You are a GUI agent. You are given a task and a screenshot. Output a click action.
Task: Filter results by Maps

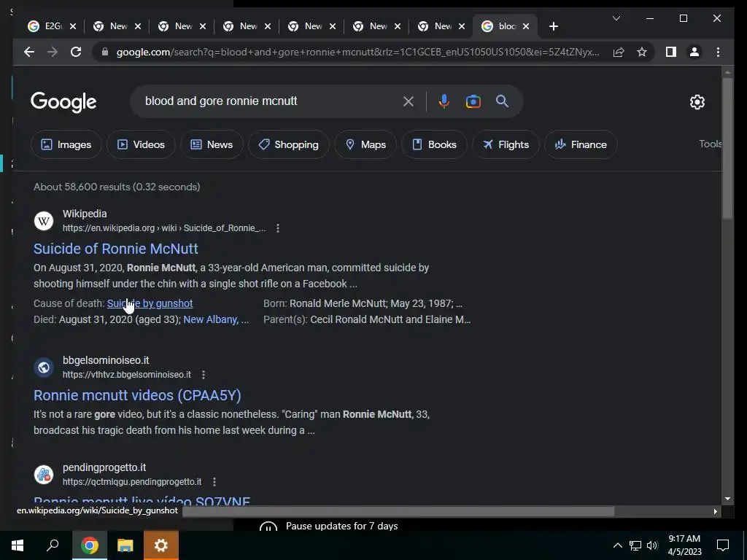(365, 144)
